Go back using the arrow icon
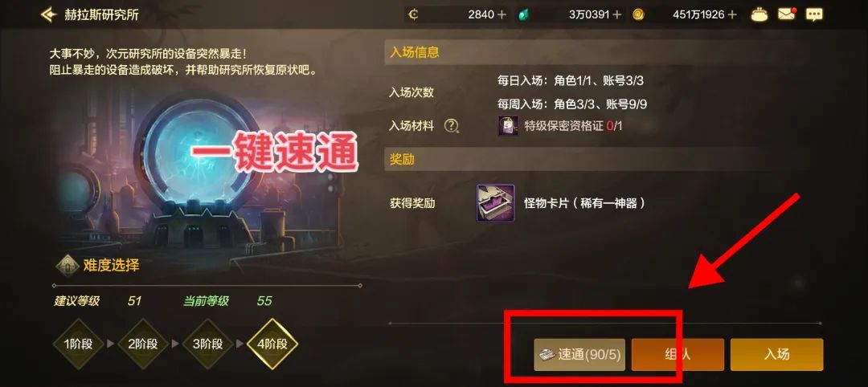 [49, 14]
